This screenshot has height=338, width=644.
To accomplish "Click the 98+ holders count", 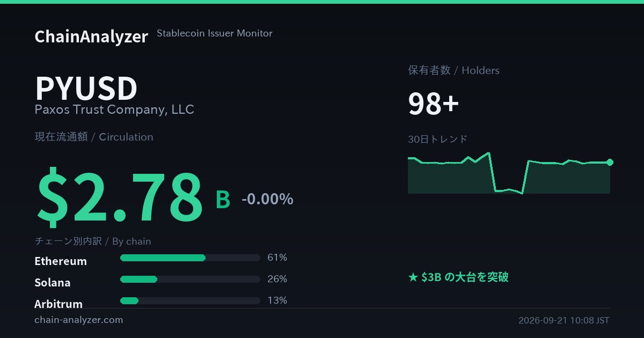I will point(434,104).
